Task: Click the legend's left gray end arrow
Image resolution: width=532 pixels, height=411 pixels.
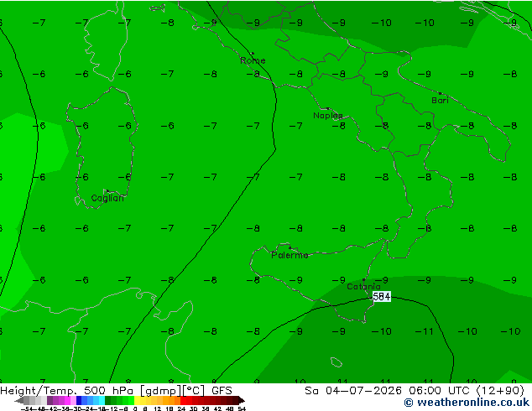Action: (x=19, y=400)
